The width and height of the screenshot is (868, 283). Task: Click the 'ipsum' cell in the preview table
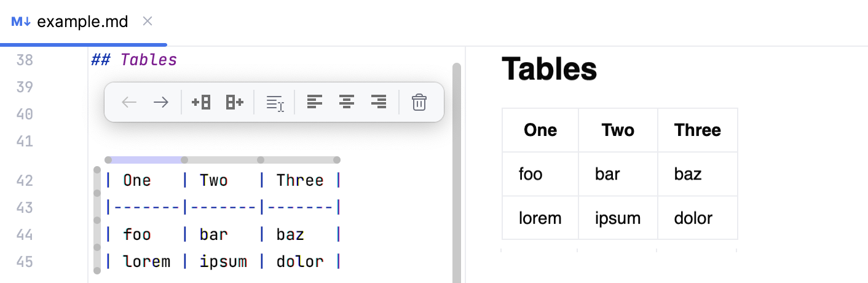point(617,218)
